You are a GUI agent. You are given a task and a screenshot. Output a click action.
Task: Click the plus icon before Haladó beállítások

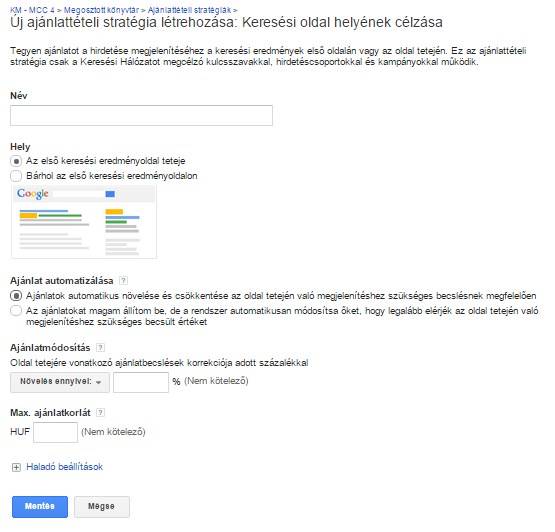(16, 467)
